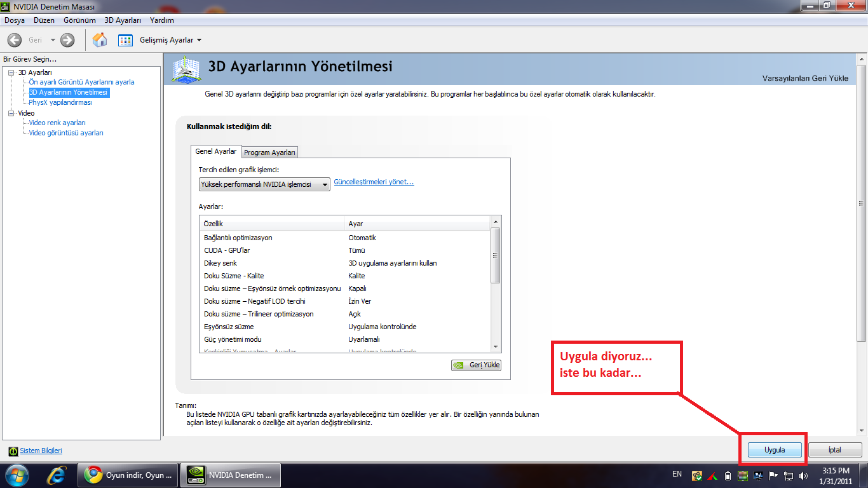Open the volume speaker icon
Viewport: 868px width, 488px height.
[x=804, y=475]
